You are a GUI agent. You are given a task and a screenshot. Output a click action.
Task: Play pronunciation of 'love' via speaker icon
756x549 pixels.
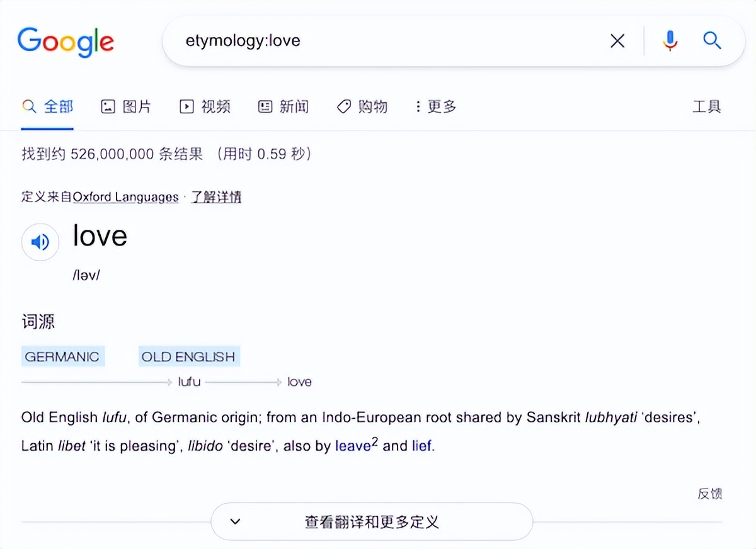click(x=40, y=242)
